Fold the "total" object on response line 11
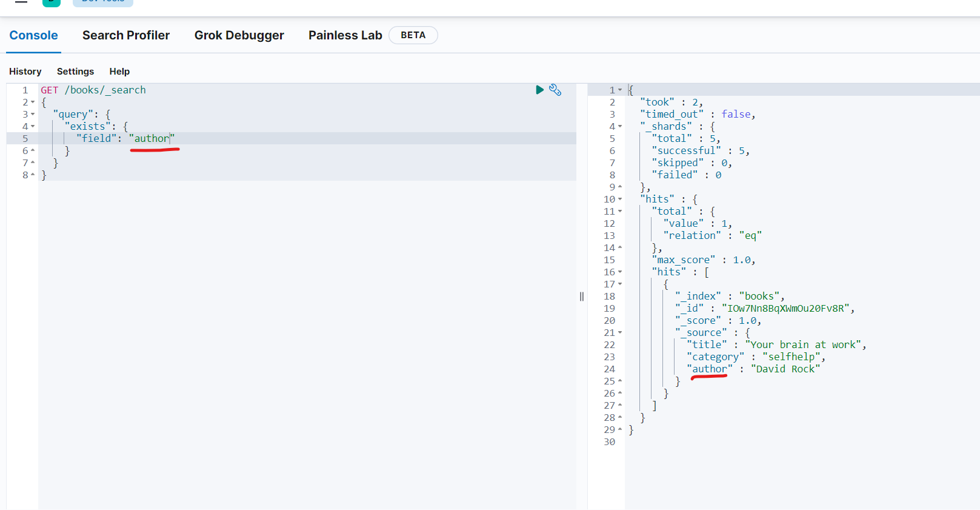The width and height of the screenshot is (980, 510). pos(620,212)
